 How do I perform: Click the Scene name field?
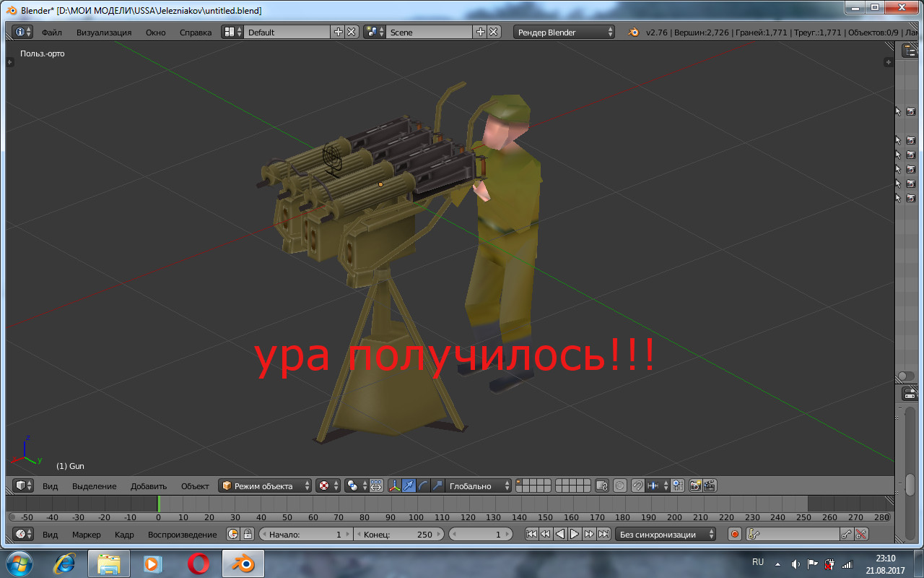[x=430, y=32]
